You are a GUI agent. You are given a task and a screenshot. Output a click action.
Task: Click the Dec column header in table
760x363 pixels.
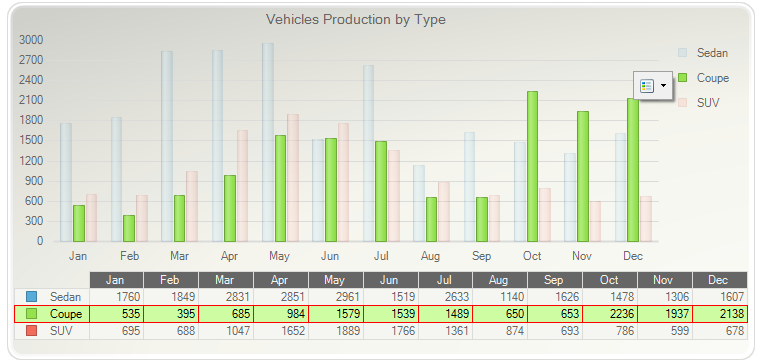click(x=720, y=280)
